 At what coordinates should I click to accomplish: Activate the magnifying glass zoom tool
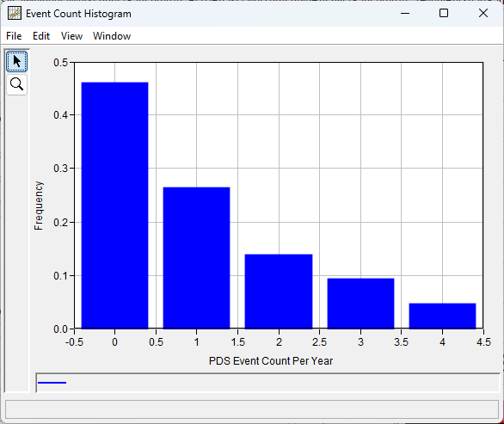click(x=16, y=84)
